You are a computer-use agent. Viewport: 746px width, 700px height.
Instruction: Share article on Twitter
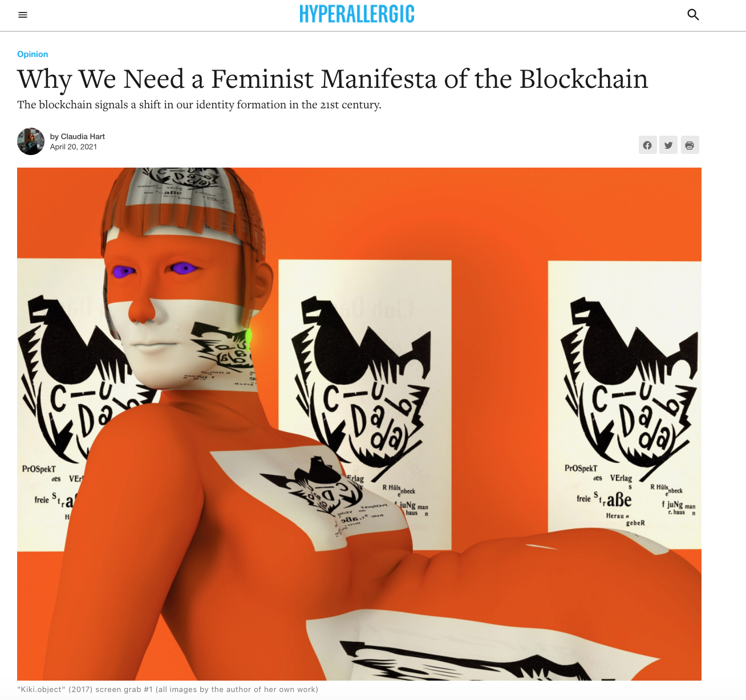point(668,145)
